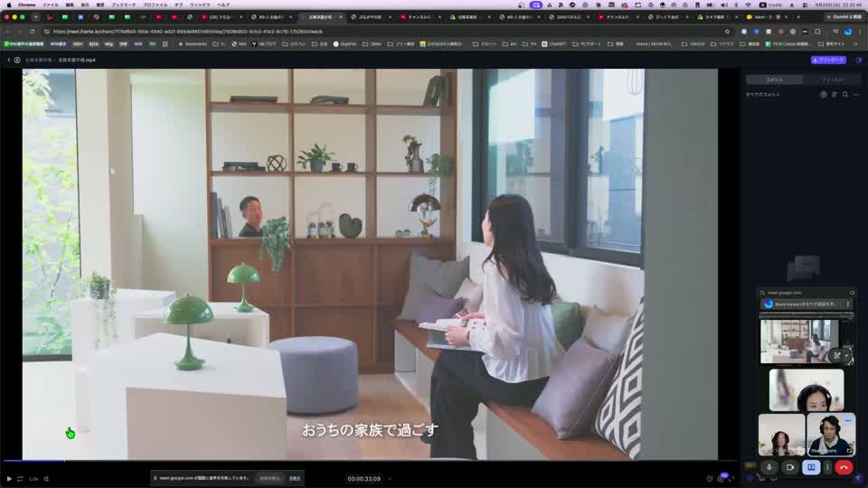Image resolution: width=868 pixels, height=488 pixels.
Task: Click the comment filter circle icon
Action: (x=823, y=95)
